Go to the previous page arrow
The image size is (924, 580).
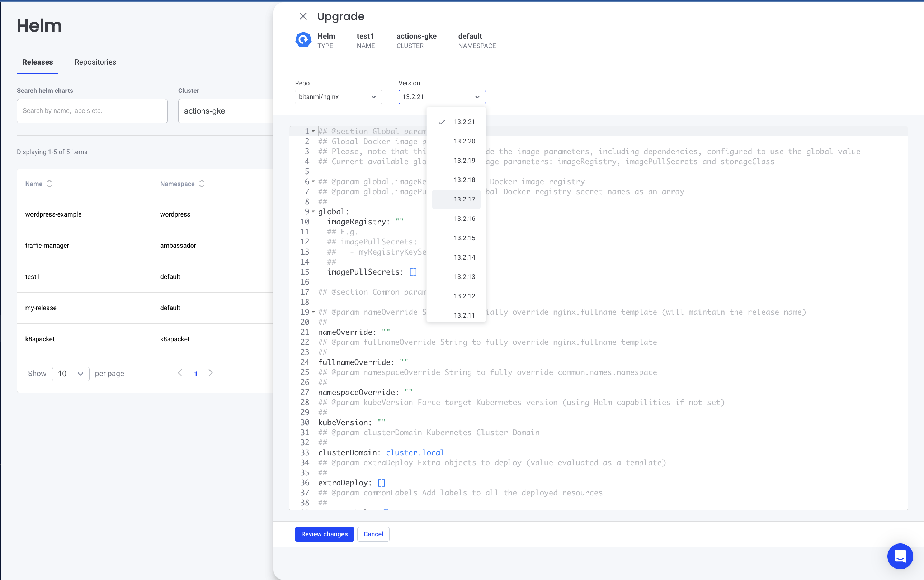point(180,373)
